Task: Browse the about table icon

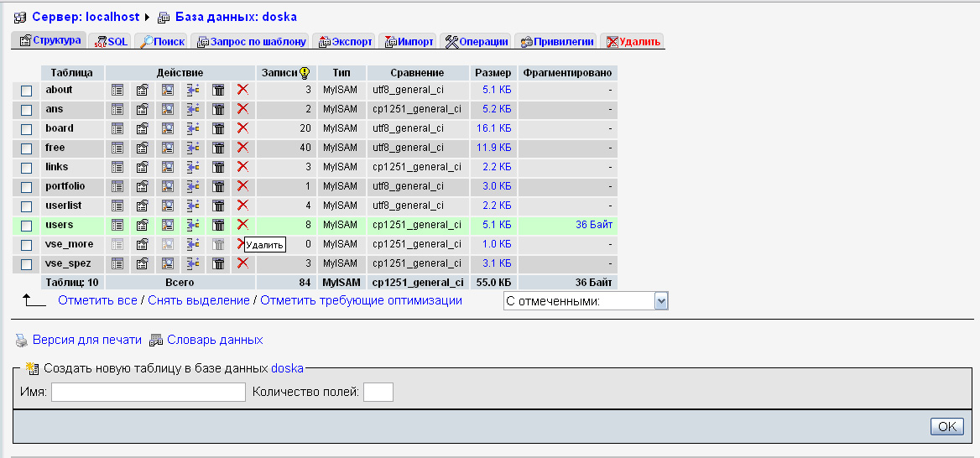Action: point(117,90)
